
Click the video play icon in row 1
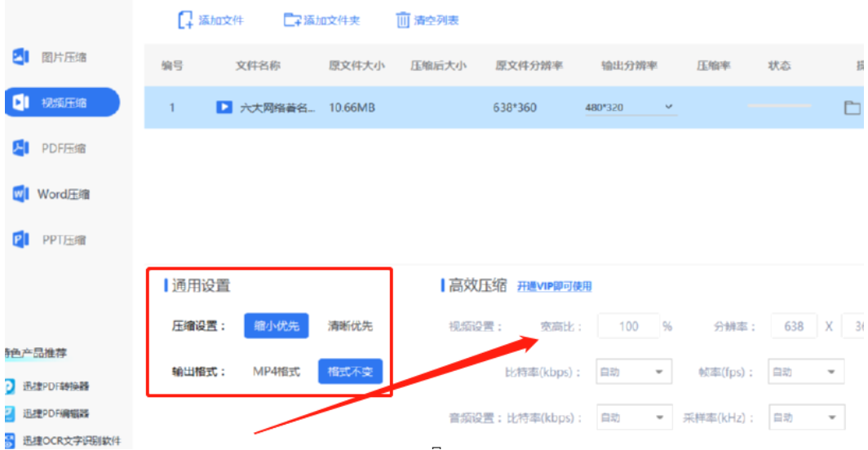pos(224,107)
